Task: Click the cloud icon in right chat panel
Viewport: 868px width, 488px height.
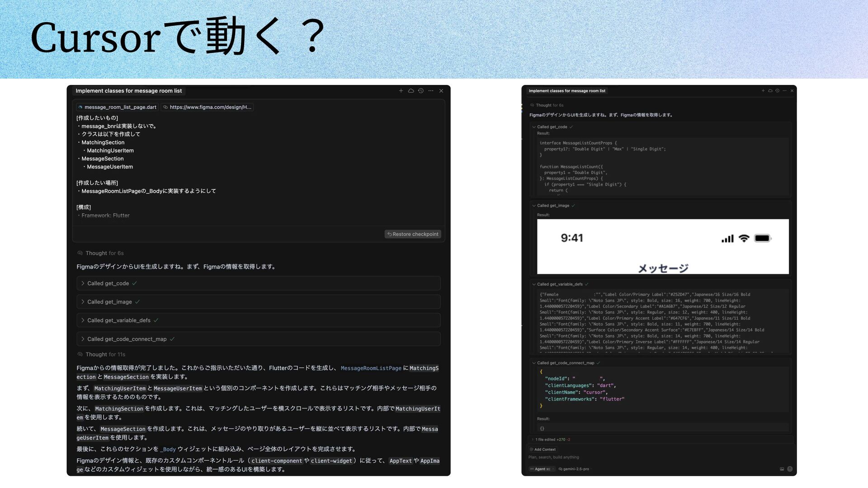Action: point(770,91)
